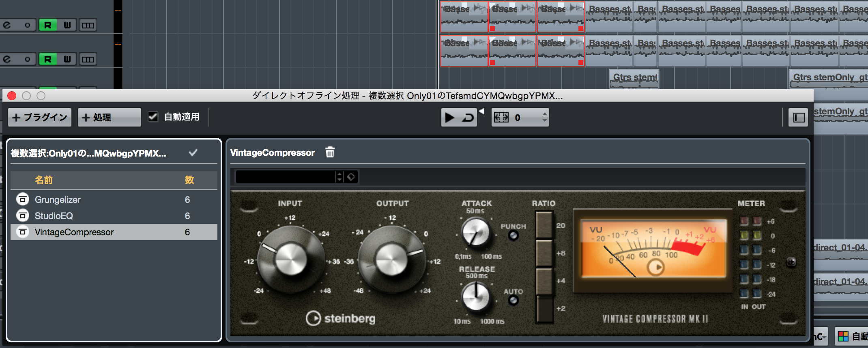Screen dimensions: 868x348
Task: Play the audition preview
Action: click(450, 118)
